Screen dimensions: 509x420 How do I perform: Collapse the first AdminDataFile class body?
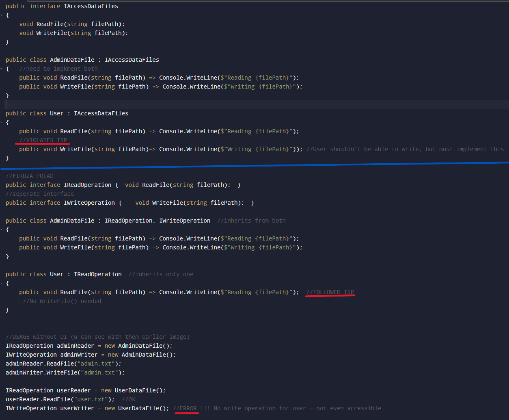click(2, 69)
